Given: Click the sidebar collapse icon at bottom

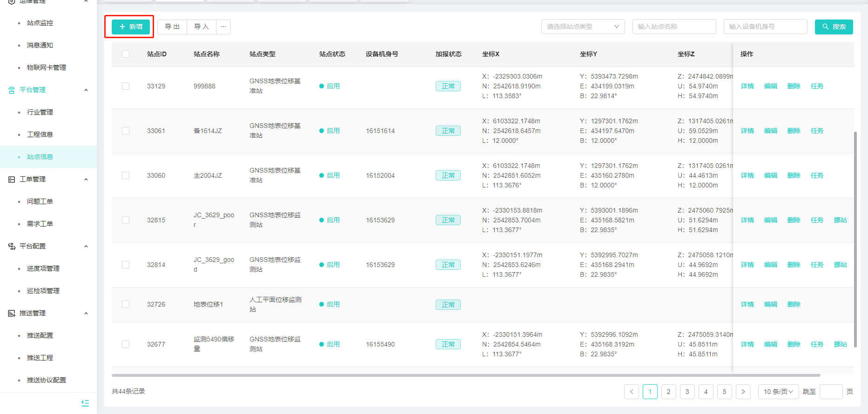Looking at the screenshot, I should pos(85,403).
